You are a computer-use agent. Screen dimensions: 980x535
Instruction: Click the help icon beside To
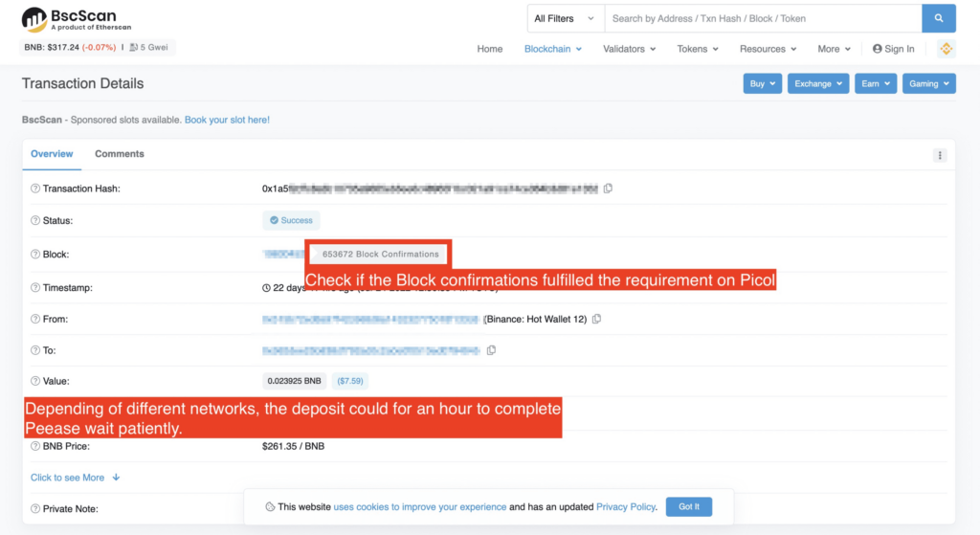point(35,350)
